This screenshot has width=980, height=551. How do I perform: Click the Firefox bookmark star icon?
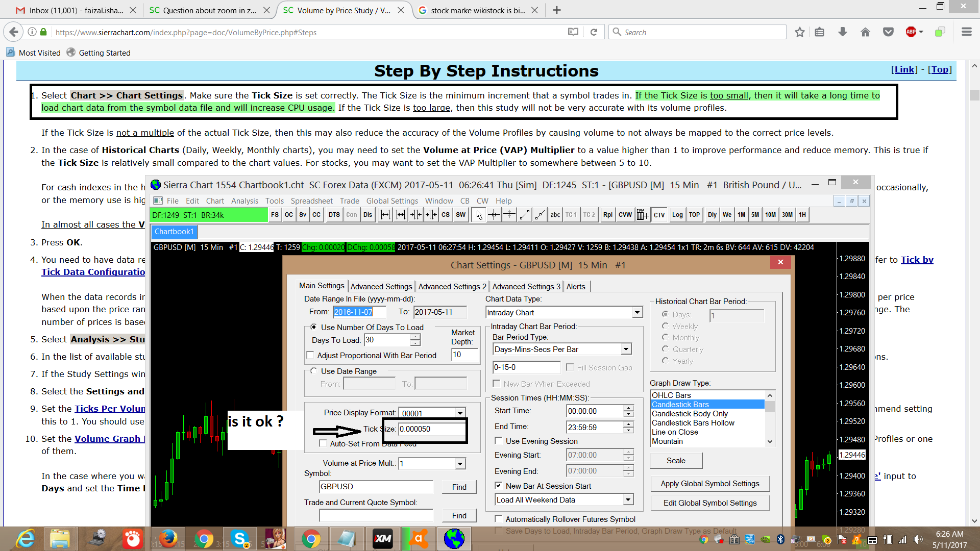pos(799,32)
